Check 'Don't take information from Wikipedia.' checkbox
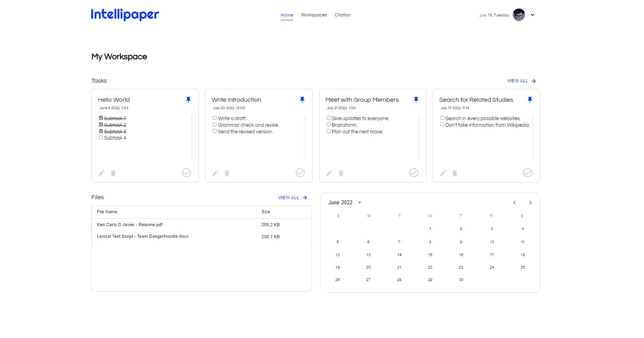 point(442,124)
